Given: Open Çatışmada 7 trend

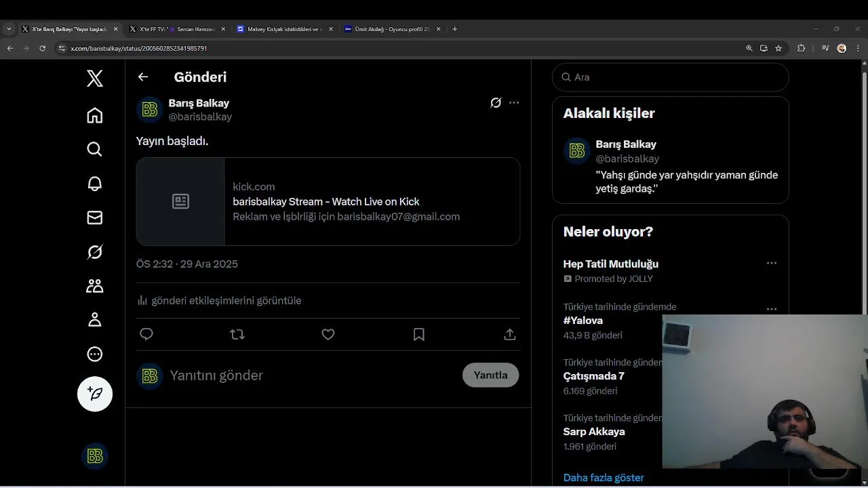Looking at the screenshot, I should point(594,376).
